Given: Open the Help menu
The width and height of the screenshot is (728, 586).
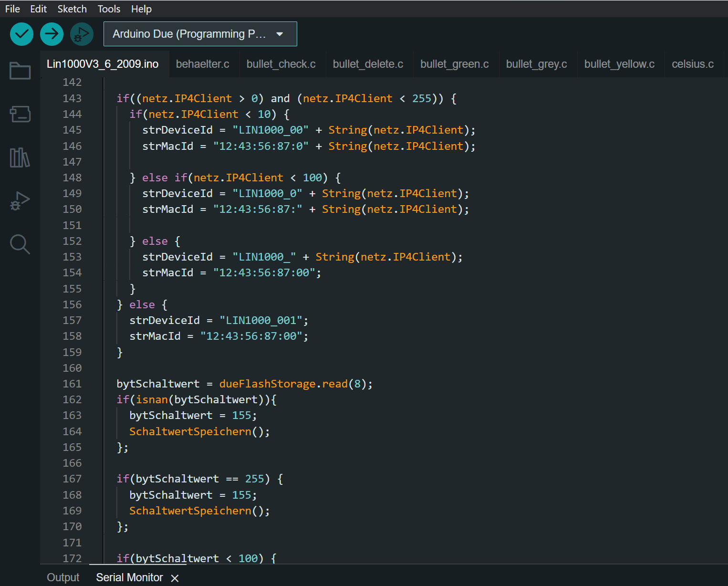Looking at the screenshot, I should (x=141, y=9).
